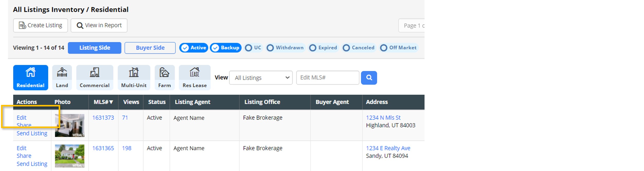Click the Create Listing document icon
The height and width of the screenshot is (171, 644).
pyautogui.click(x=22, y=25)
